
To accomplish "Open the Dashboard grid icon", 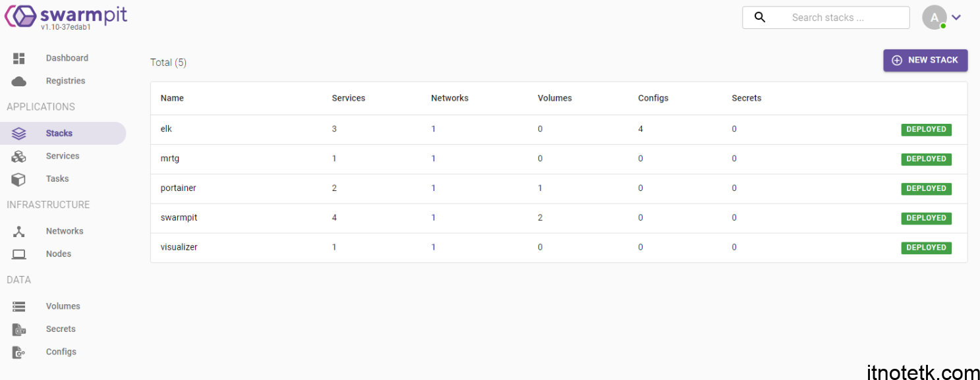I will click(x=18, y=59).
